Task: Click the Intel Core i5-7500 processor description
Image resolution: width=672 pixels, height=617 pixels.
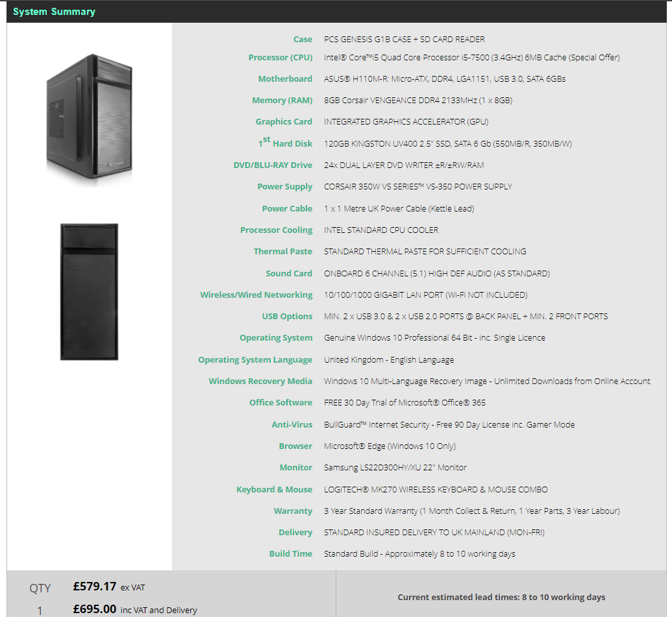Action: 471,57
